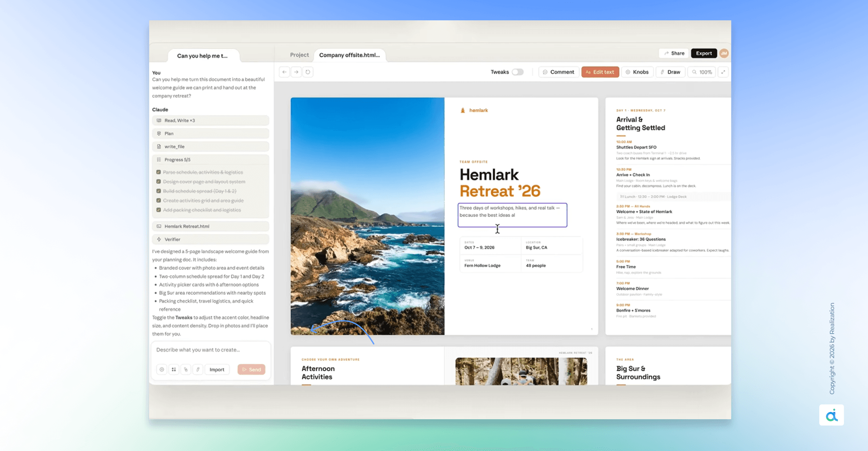Viewport: 868px width, 451px height.
Task: Switch to the Project tab
Action: point(299,55)
